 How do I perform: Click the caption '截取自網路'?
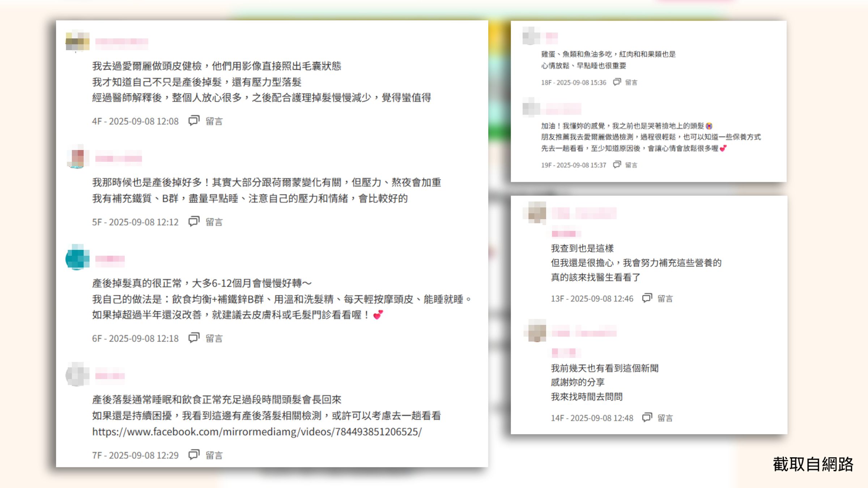pyautogui.click(x=813, y=464)
